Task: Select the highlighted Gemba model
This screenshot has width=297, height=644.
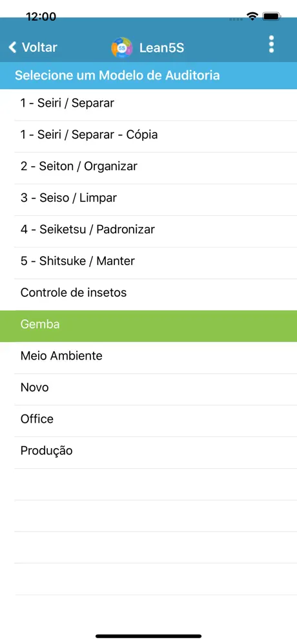Action: pos(148,326)
